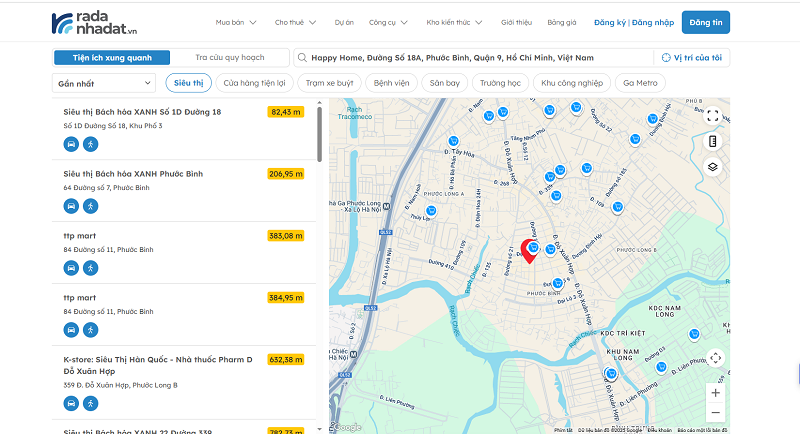Open the map legend panel icon

[x=713, y=141]
